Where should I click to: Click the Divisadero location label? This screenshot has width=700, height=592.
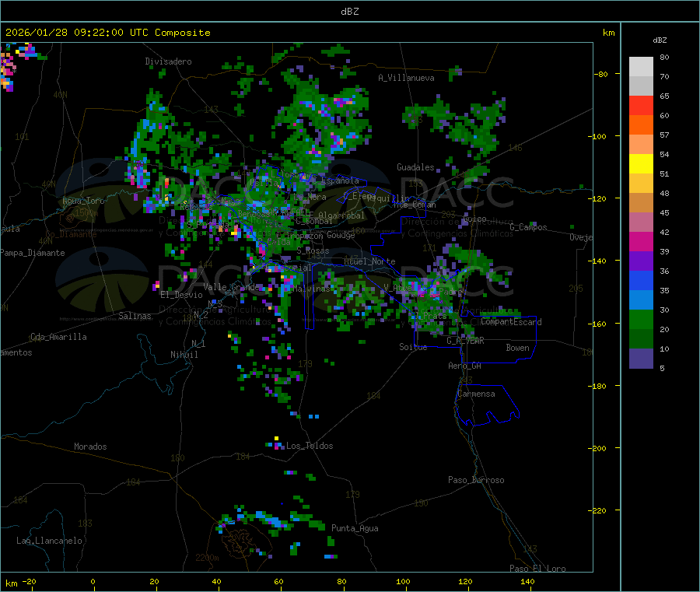point(168,61)
